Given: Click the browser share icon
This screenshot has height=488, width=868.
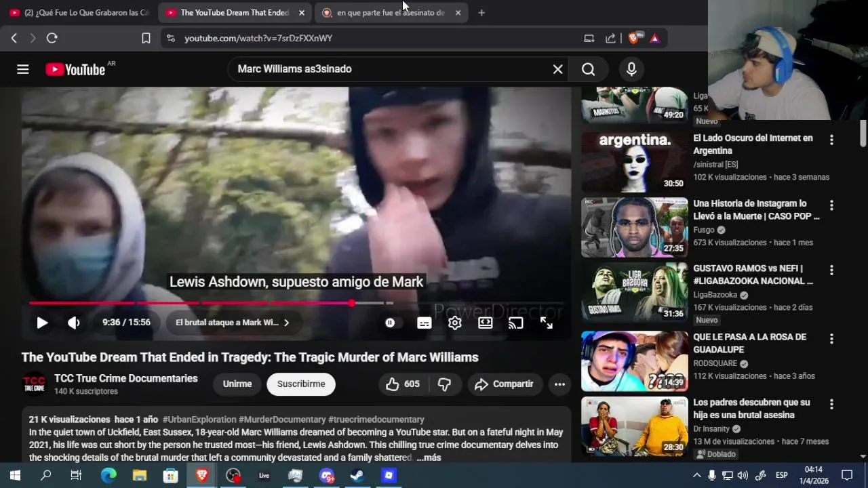Looking at the screenshot, I should pyautogui.click(x=610, y=38).
